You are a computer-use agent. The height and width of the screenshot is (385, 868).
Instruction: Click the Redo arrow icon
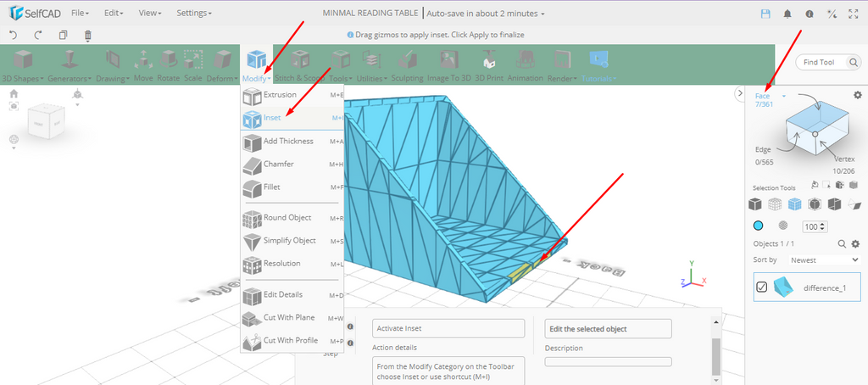click(38, 35)
